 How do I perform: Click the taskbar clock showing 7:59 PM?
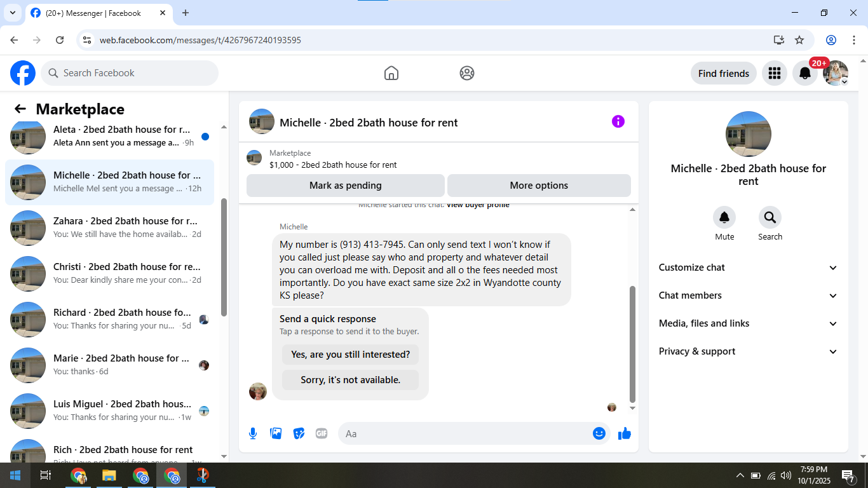[x=813, y=475]
